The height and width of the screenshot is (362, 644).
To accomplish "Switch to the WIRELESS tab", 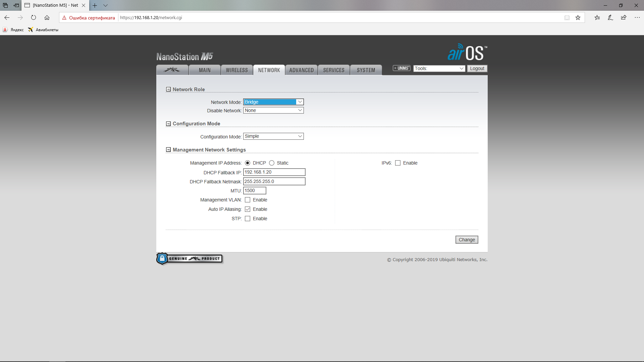I will coord(237,70).
